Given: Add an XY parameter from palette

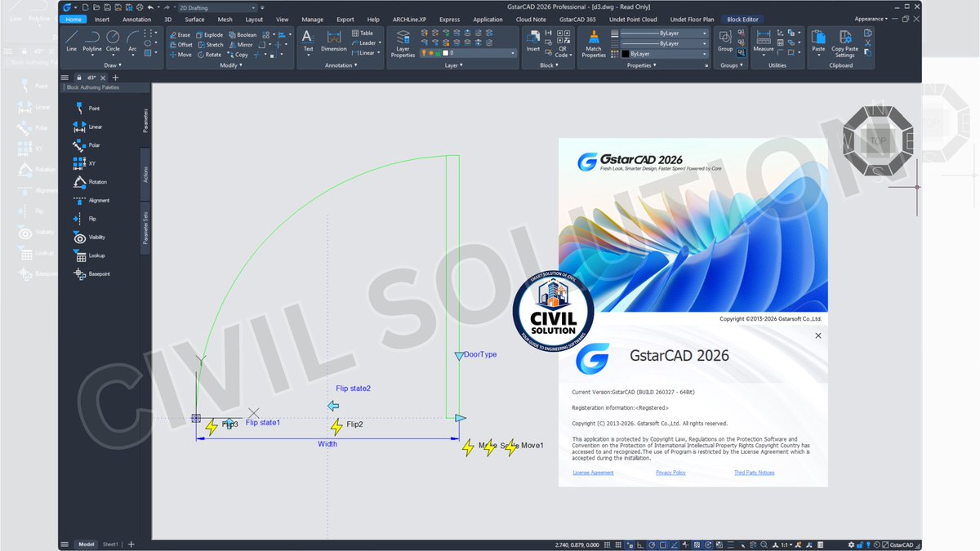Looking at the screenshot, I should click(84, 163).
